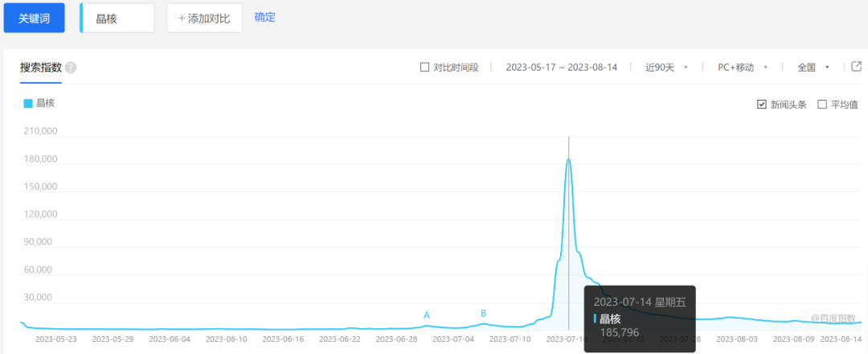Screen dimensions: 868x354
Task: Enable the 对比时间段 checkbox
Action: [x=425, y=68]
